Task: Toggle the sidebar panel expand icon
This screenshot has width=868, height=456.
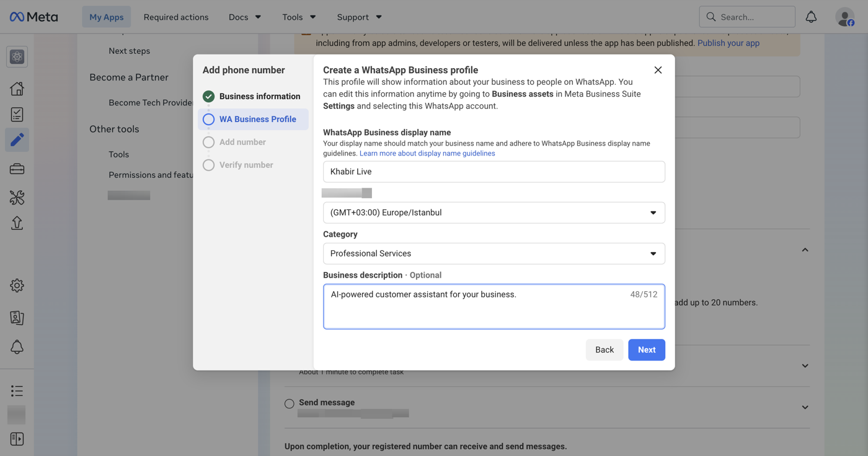Action: [x=17, y=439]
